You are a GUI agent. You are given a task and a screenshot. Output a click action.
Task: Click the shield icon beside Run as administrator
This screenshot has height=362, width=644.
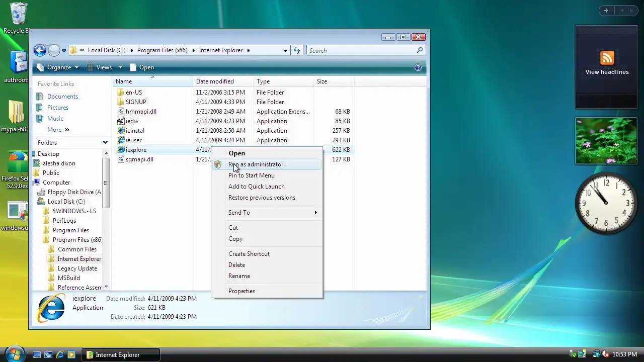coord(218,164)
